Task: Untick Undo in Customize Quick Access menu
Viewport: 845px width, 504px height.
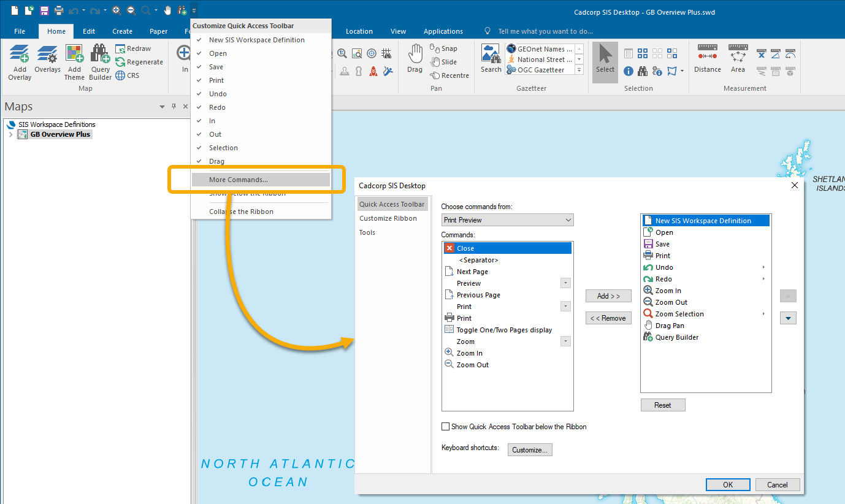Action: (x=261, y=94)
